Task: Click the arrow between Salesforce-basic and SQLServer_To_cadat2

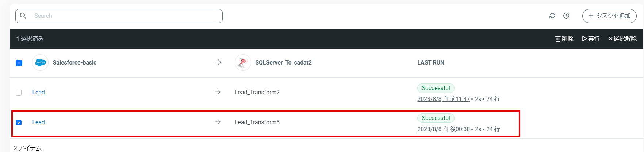Action: pos(218,62)
